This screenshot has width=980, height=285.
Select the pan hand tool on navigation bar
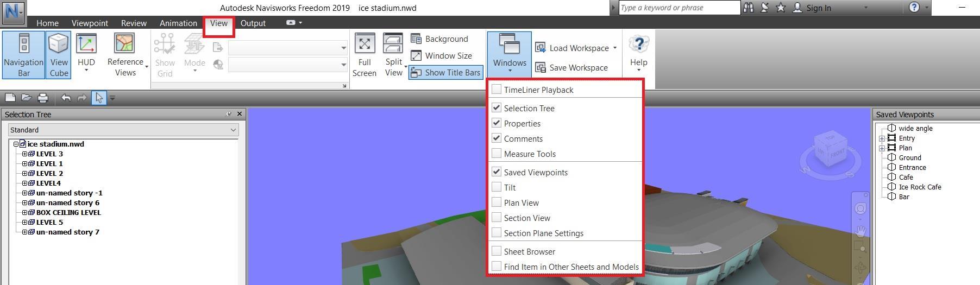(x=860, y=232)
